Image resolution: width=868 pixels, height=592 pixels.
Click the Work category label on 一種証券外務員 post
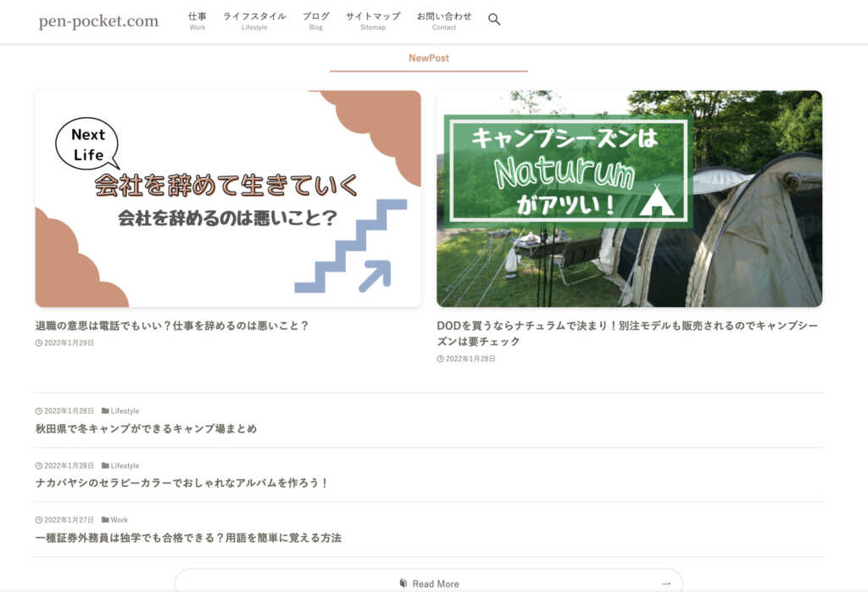pyautogui.click(x=119, y=520)
